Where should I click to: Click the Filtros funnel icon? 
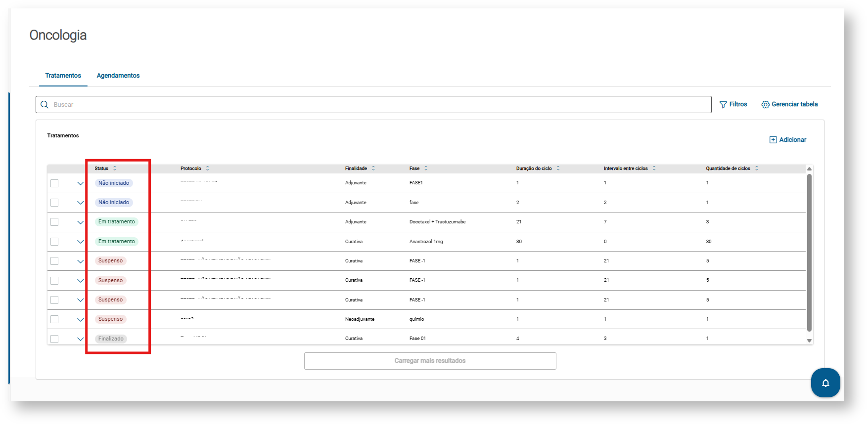click(723, 105)
